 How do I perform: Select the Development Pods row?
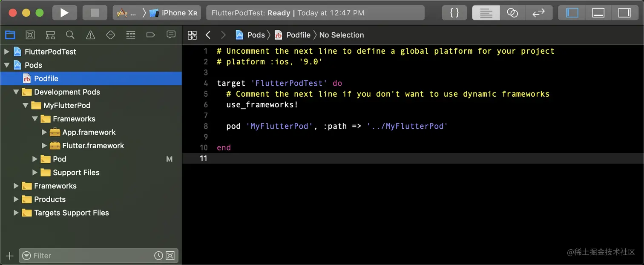(x=91, y=92)
